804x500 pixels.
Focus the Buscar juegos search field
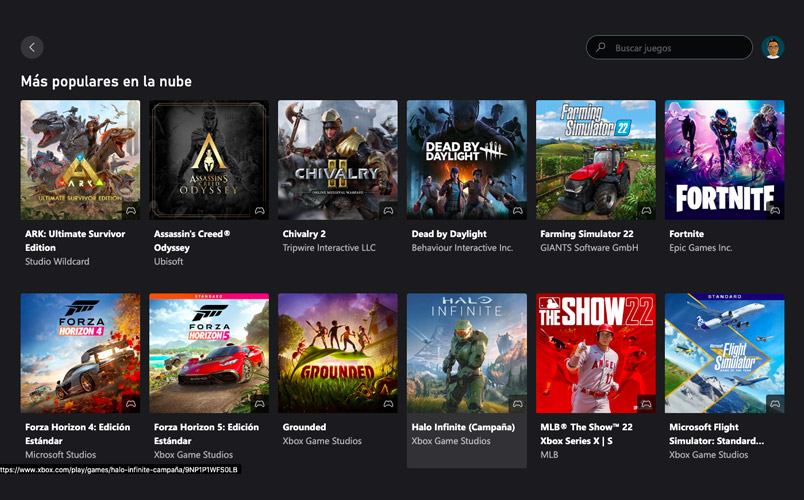669,47
